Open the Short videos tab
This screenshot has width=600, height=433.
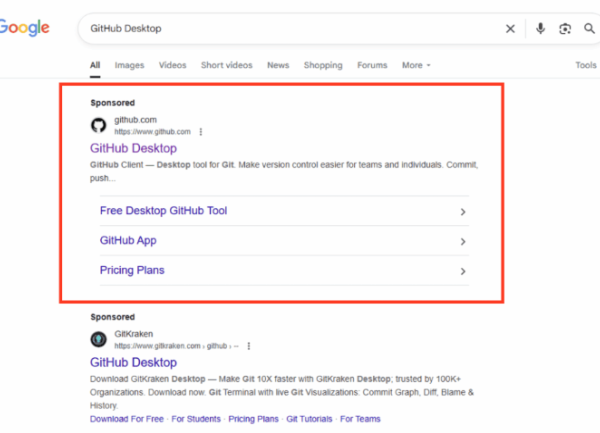(x=227, y=65)
